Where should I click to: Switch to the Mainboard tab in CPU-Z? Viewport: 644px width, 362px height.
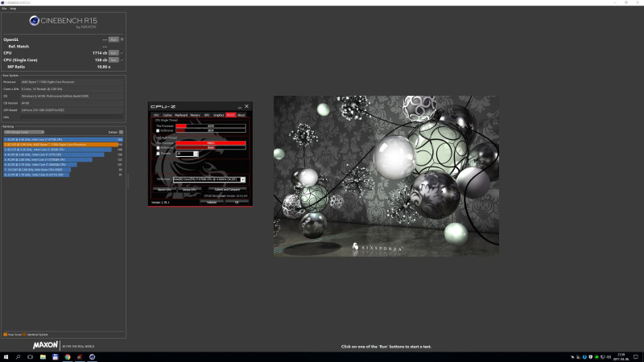[181, 115]
